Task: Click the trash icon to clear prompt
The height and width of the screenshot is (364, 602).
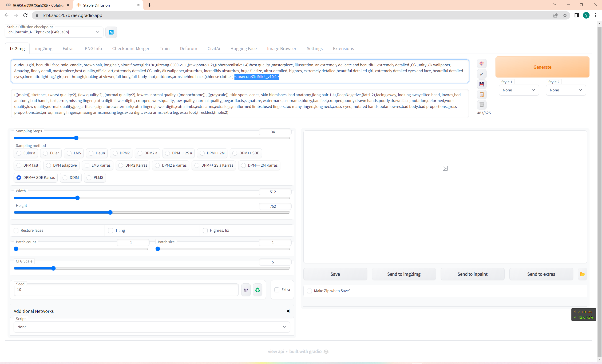Action: (482, 105)
